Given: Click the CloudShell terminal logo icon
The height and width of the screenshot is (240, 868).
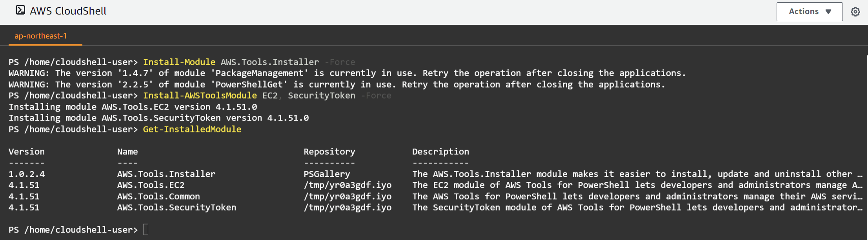Looking at the screenshot, I should coord(20,10).
